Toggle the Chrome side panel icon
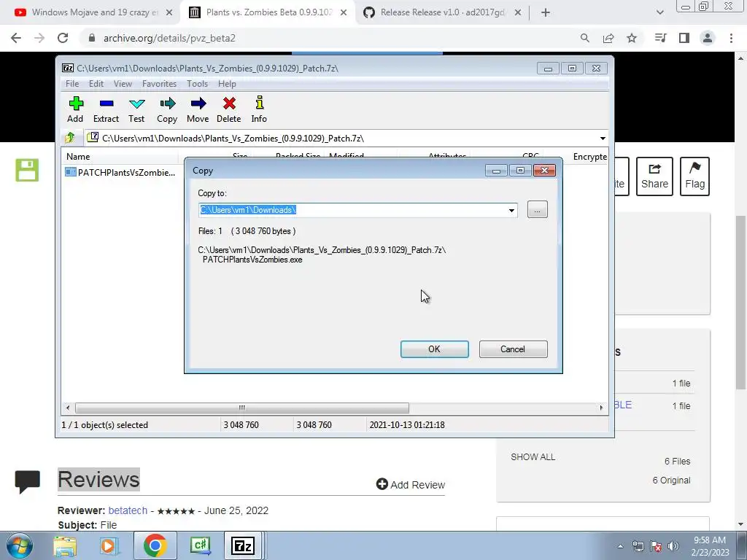Screen dimensions: 747x560 tap(684, 38)
